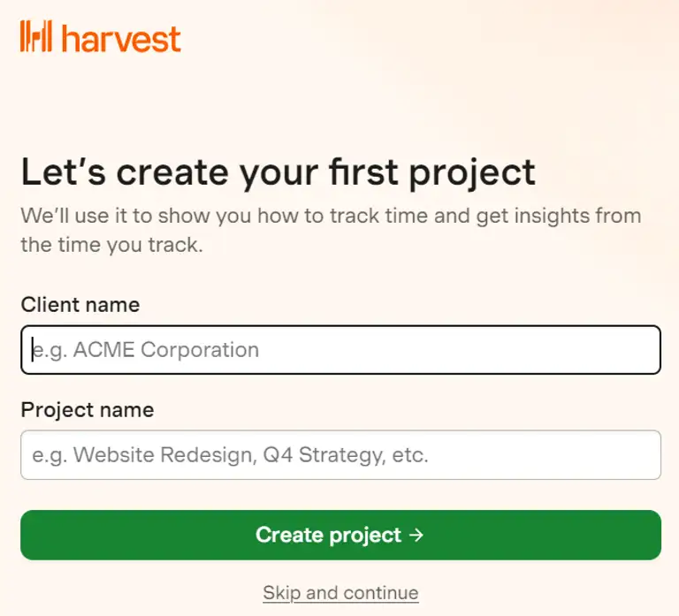Click the word "continue" in the skip link
The image size is (679, 616).
[x=382, y=593]
